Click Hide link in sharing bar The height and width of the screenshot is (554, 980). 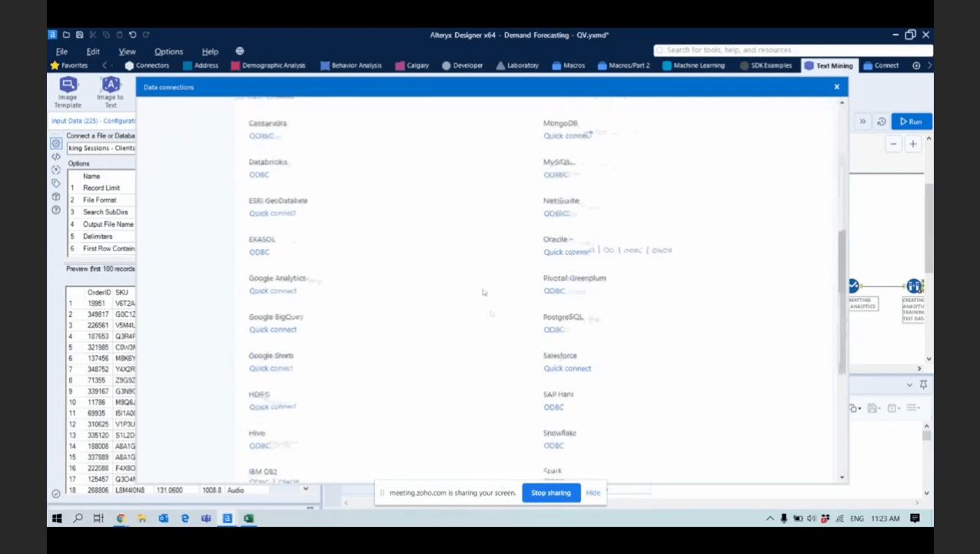[x=593, y=493]
